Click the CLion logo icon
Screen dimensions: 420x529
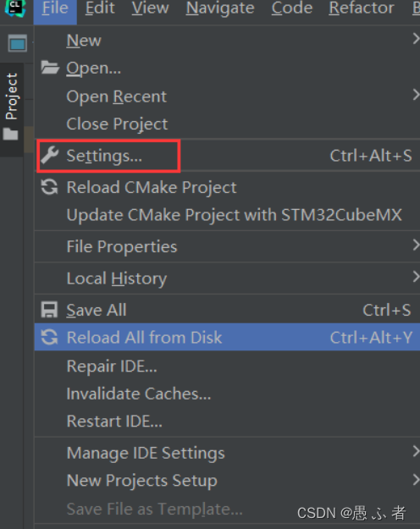click(x=15, y=8)
